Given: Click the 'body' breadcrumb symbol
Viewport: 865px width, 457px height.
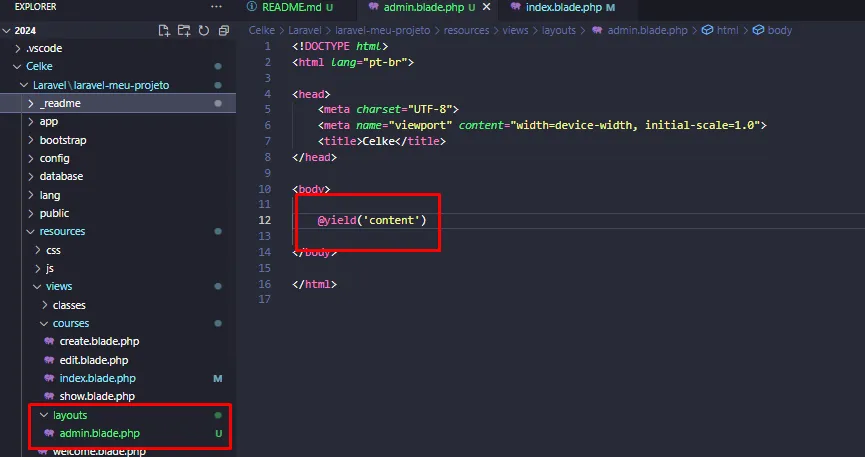Looking at the screenshot, I should coord(779,31).
